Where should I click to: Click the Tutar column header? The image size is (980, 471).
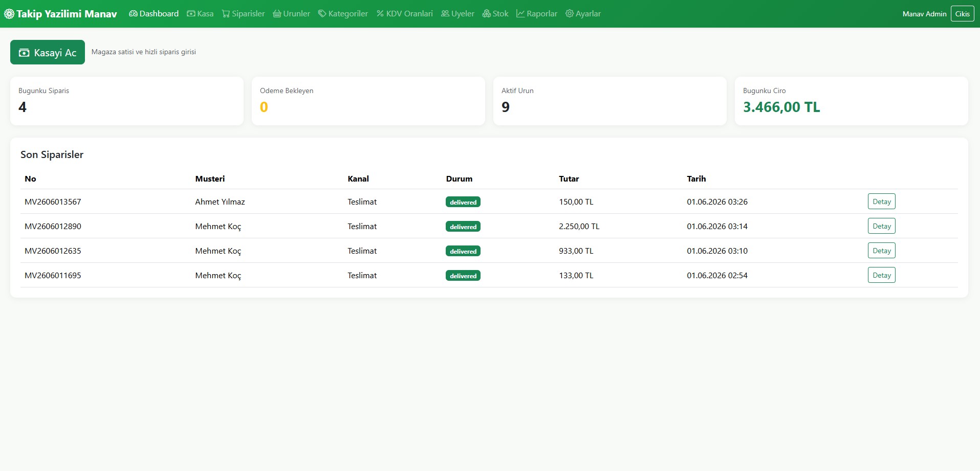click(x=569, y=179)
